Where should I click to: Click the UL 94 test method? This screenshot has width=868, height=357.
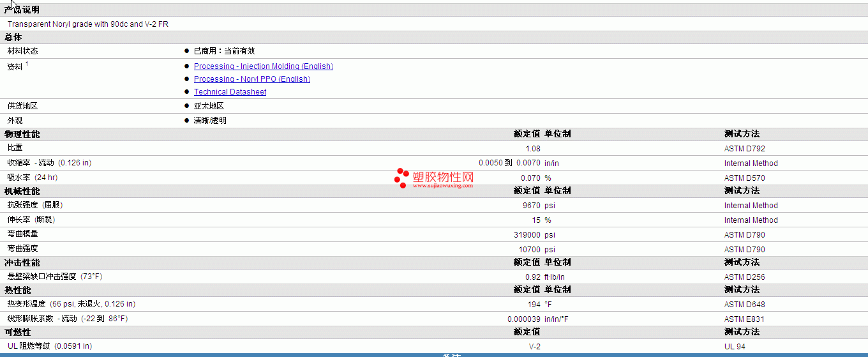[x=735, y=346]
